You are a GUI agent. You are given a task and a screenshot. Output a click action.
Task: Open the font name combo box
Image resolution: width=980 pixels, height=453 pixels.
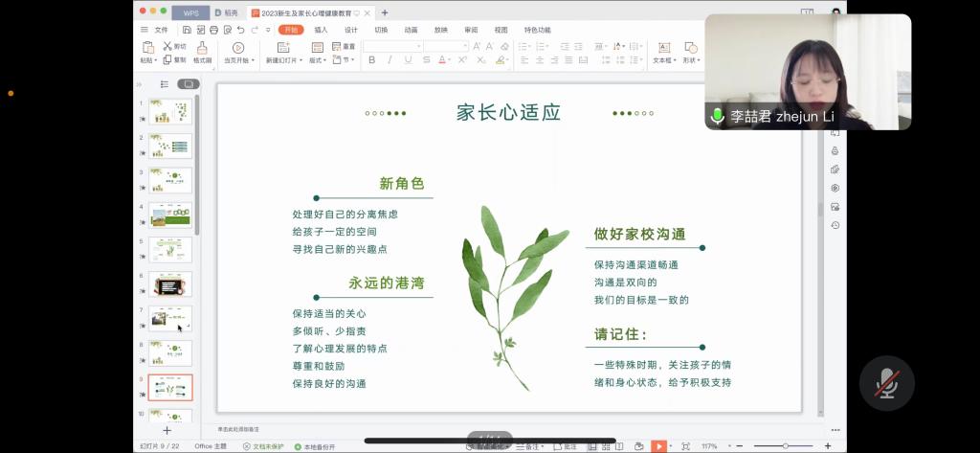point(391,46)
